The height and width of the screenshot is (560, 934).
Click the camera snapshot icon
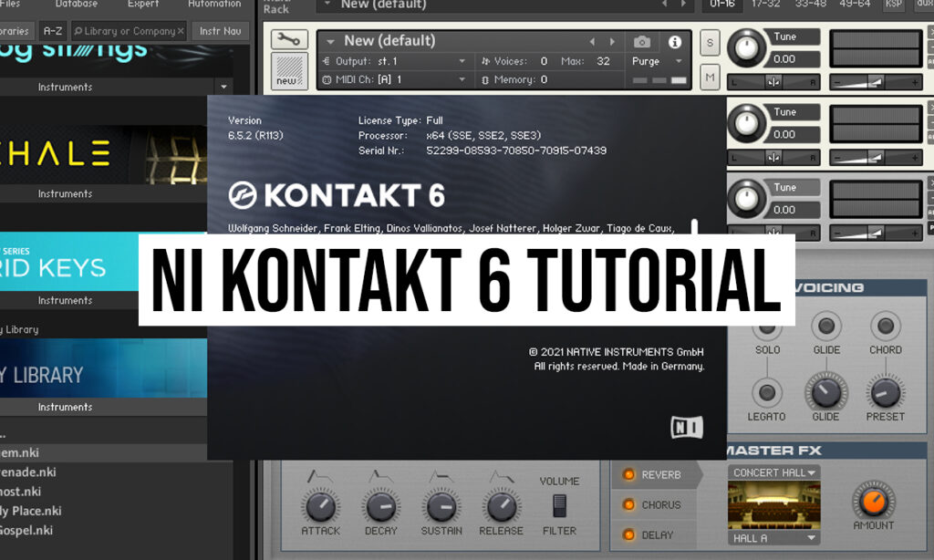[642, 42]
